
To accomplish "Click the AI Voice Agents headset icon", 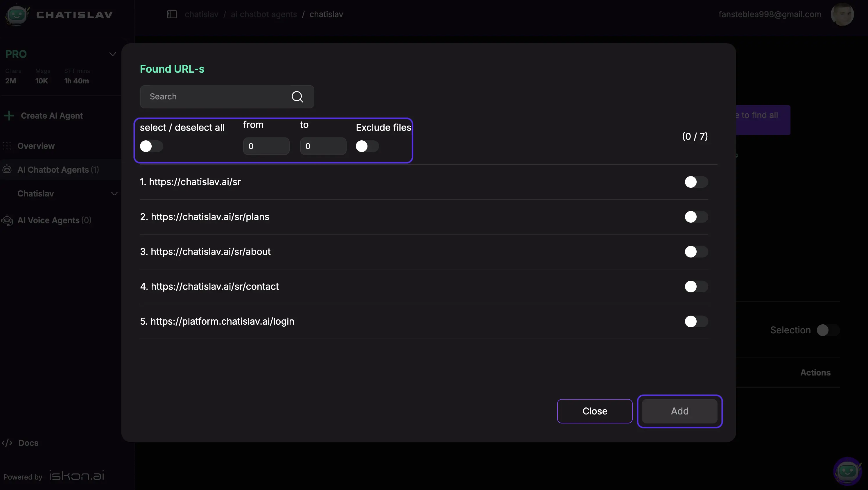I will point(7,220).
